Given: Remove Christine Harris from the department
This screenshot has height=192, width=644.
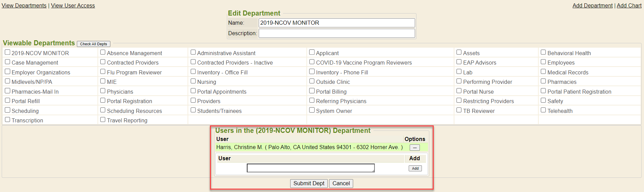Looking at the screenshot, I should click(x=414, y=147).
